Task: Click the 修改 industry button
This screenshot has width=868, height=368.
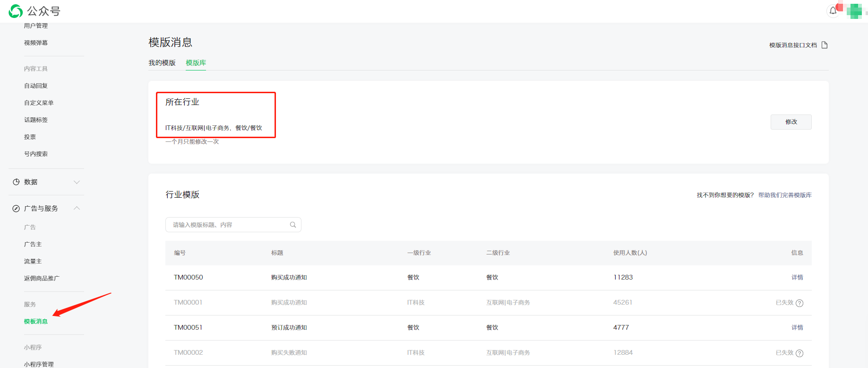Action: (x=791, y=122)
